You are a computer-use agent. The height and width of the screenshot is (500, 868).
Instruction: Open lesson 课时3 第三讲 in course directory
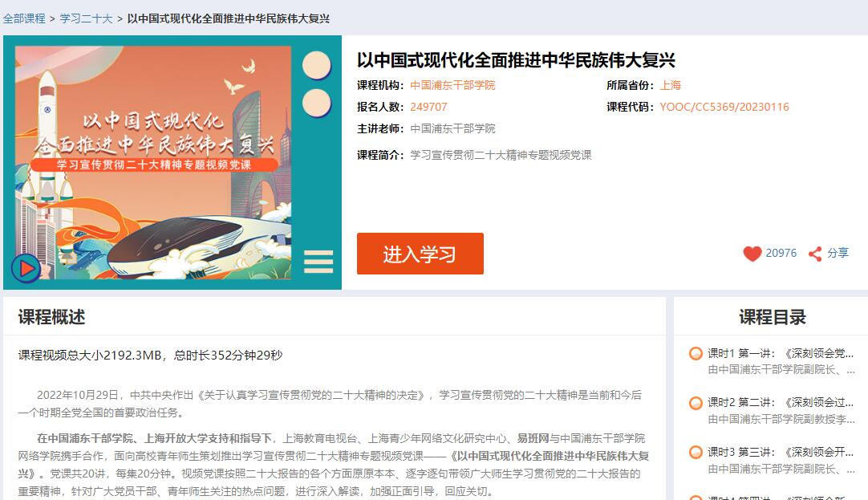pos(781,452)
